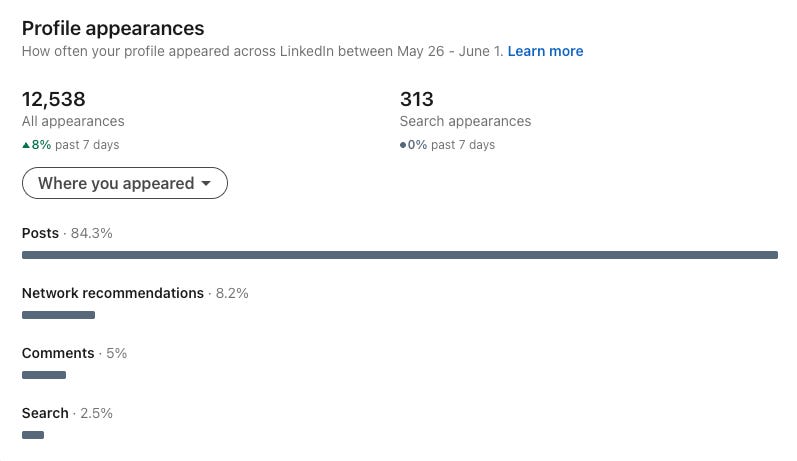Screen dimensions: 797x461
Task: Open the Learn more link
Action: (545, 51)
